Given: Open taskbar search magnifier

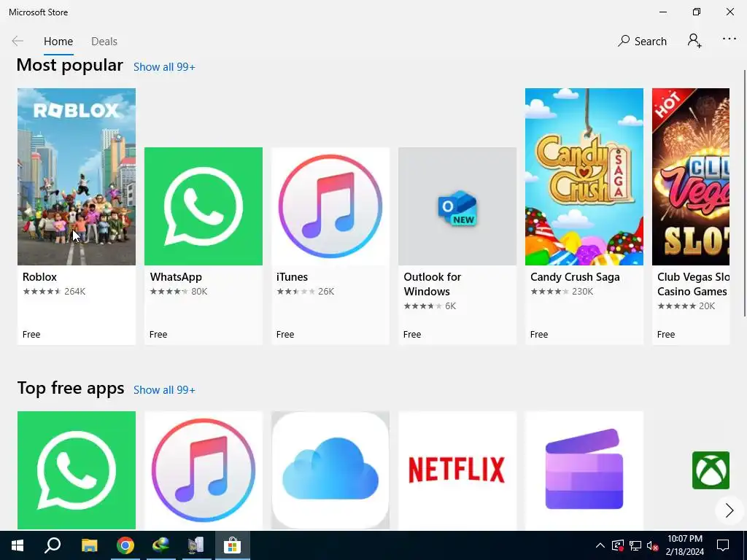Looking at the screenshot, I should point(53,545).
